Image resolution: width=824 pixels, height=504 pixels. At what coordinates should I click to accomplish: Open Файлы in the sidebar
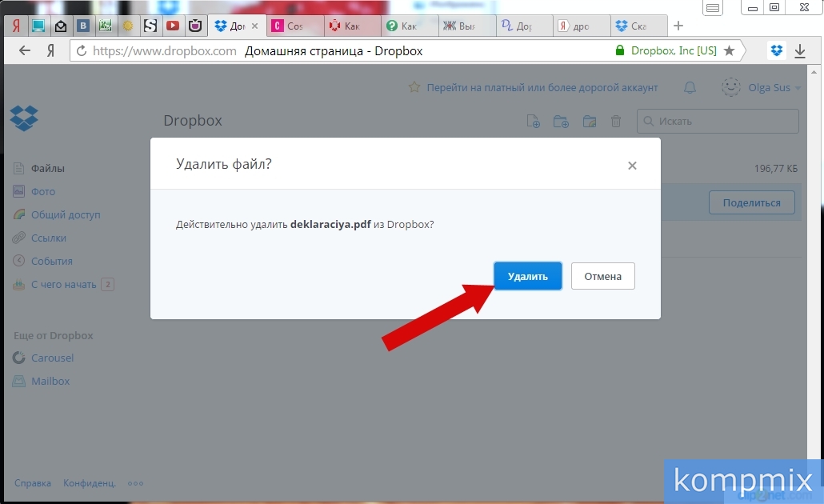48,168
